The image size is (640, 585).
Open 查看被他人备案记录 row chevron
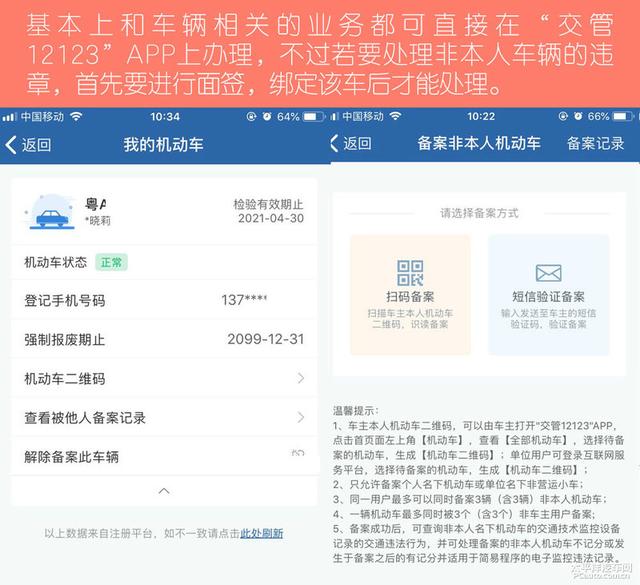click(x=301, y=417)
